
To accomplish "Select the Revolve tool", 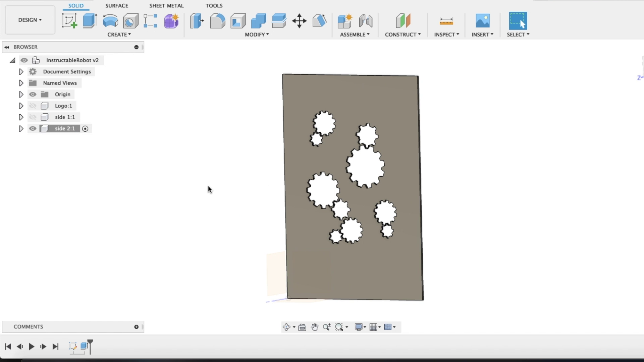I will coord(110,21).
